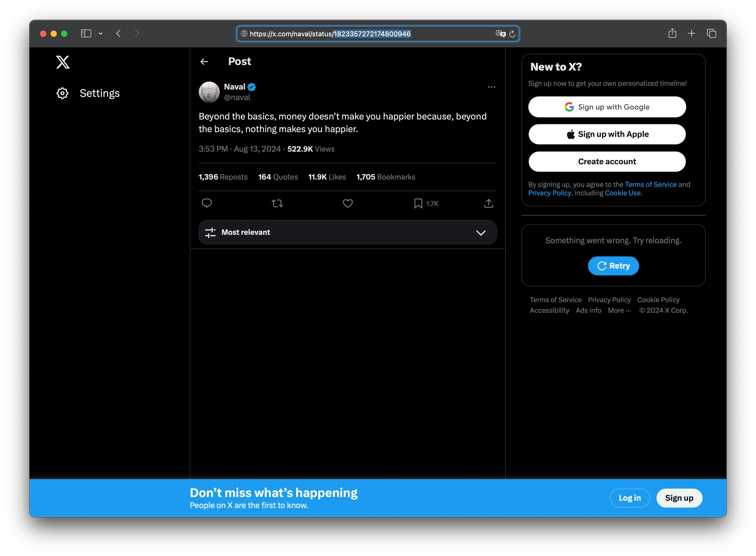The height and width of the screenshot is (556, 756).
Task: Click the Safari address bar URL field
Action: pos(377,34)
